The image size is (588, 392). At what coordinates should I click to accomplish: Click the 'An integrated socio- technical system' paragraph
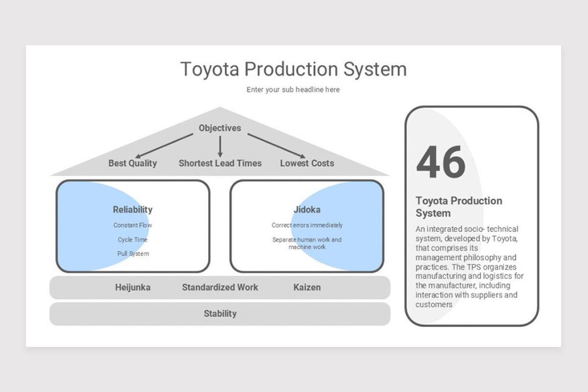[x=469, y=267]
